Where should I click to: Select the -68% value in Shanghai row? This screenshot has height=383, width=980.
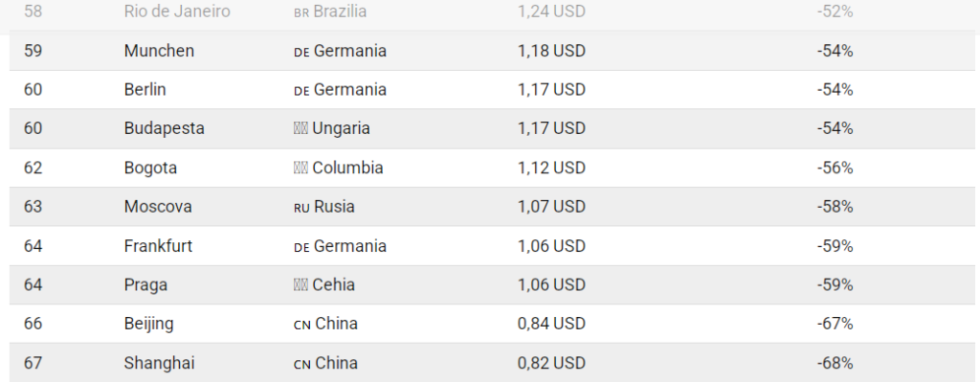tap(835, 363)
